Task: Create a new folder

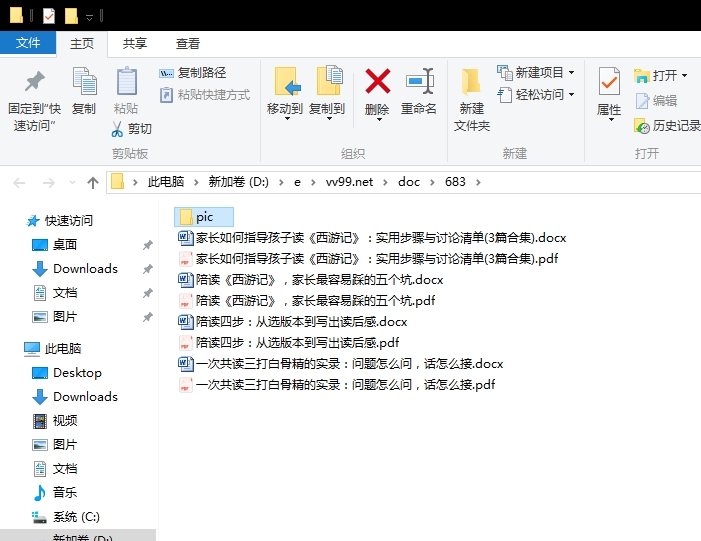Action: pos(472,100)
